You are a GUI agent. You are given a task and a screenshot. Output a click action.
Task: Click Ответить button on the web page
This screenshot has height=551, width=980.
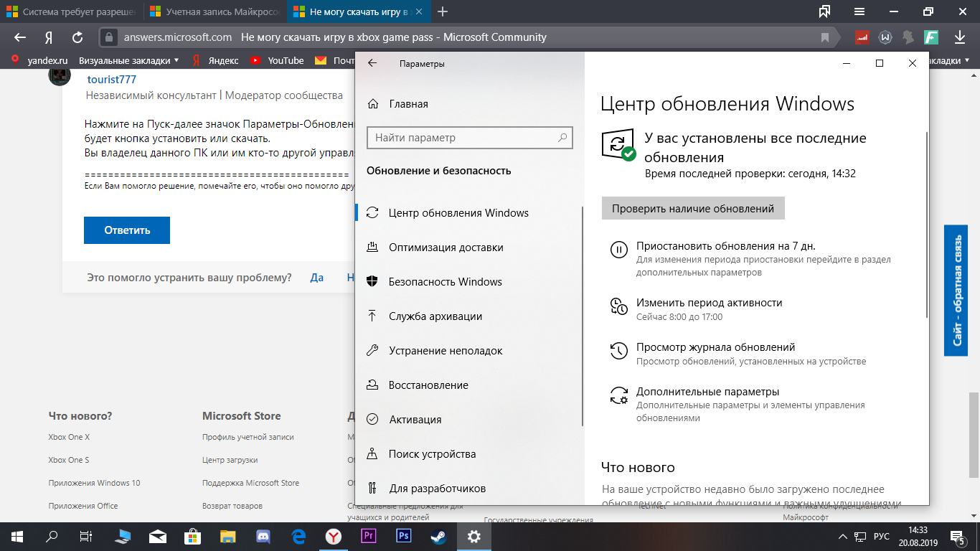point(127,230)
